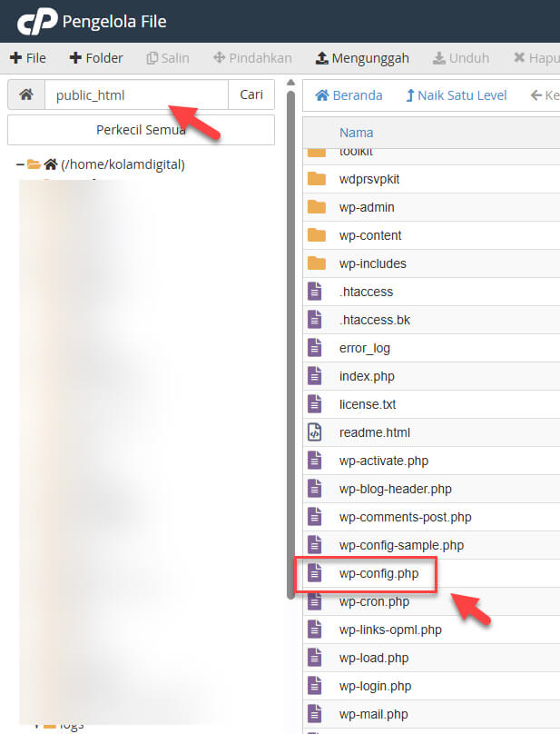This screenshot has height=734, width=560.
Task: Click the wp-admin folder icon
Action: (x=316, y=207)
